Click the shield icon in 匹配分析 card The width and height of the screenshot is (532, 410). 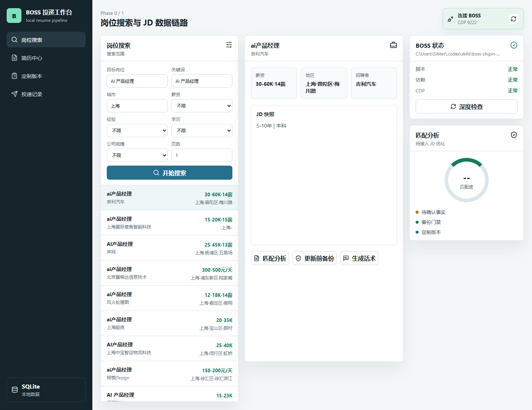click(514, 135)
